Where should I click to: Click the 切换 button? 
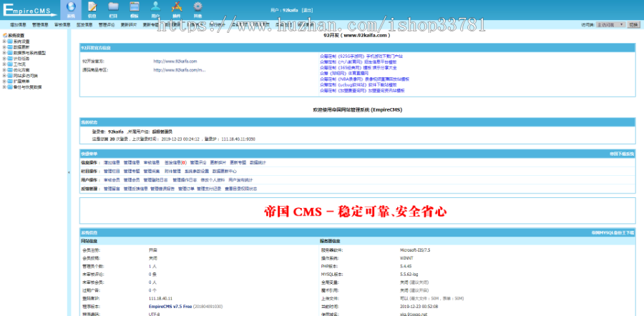[633, 24]
